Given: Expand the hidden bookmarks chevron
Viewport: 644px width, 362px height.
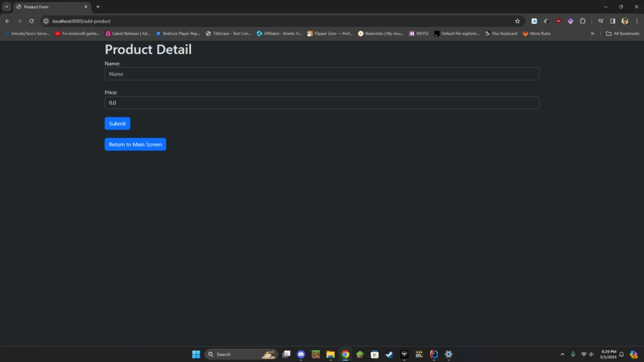Looking at the screenshot, I should 592,34.
